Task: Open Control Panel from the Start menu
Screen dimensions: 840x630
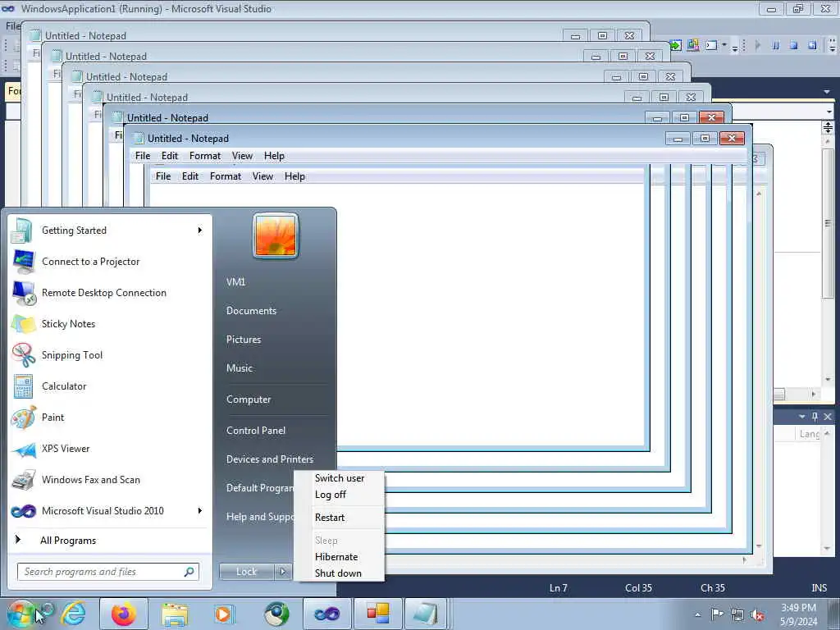Action: 256,430
